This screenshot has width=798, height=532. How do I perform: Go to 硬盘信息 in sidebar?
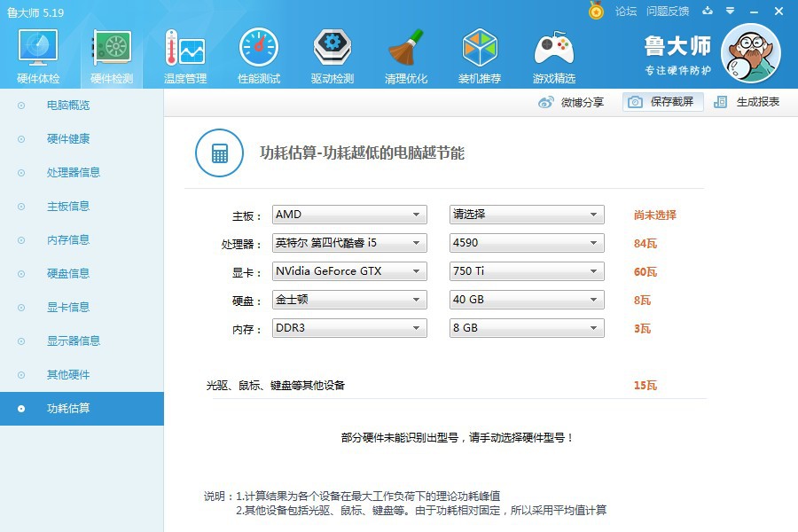[x=82, y=273]
